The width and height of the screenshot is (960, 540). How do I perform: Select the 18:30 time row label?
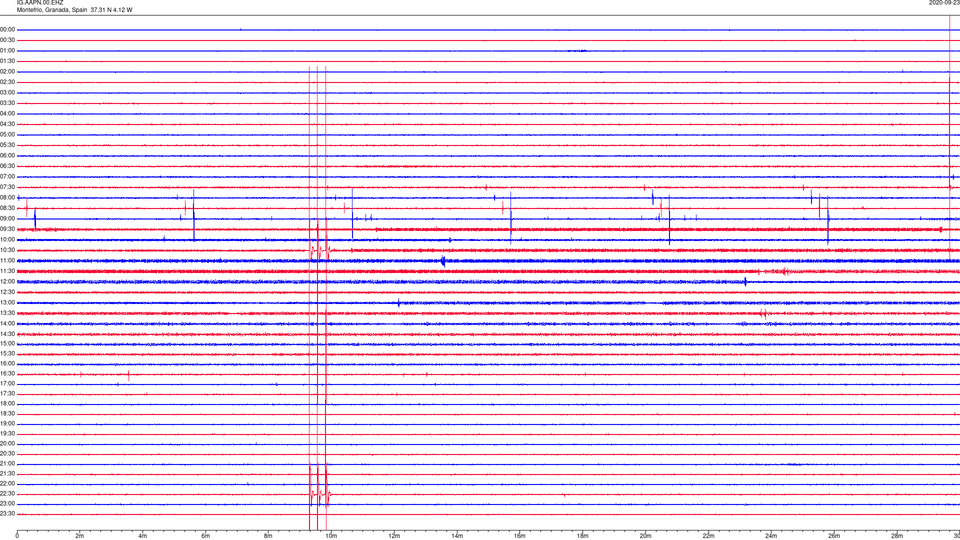click(x=7, y=414)
